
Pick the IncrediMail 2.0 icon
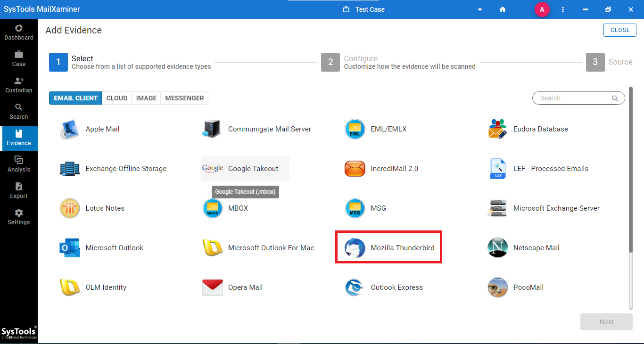(355, 169)
